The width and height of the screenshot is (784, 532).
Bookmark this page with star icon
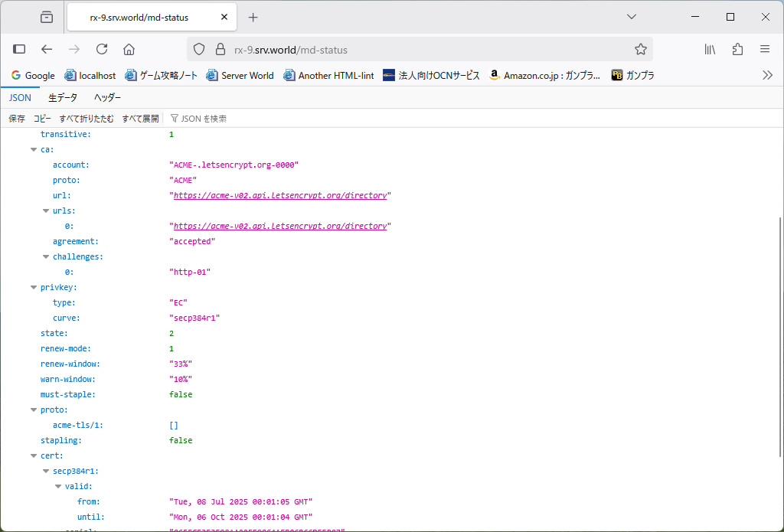[641, 50]
